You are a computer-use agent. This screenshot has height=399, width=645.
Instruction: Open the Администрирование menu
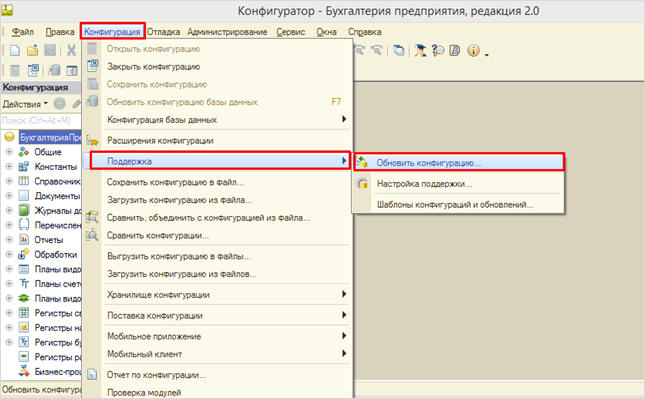[x=227, y=32]
